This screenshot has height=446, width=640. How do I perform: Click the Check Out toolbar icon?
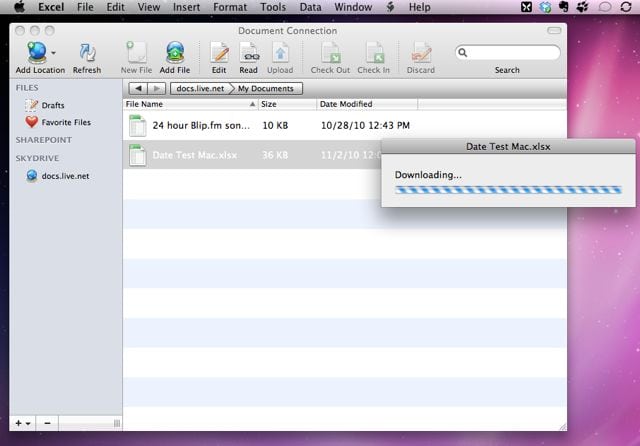[330, 53]
